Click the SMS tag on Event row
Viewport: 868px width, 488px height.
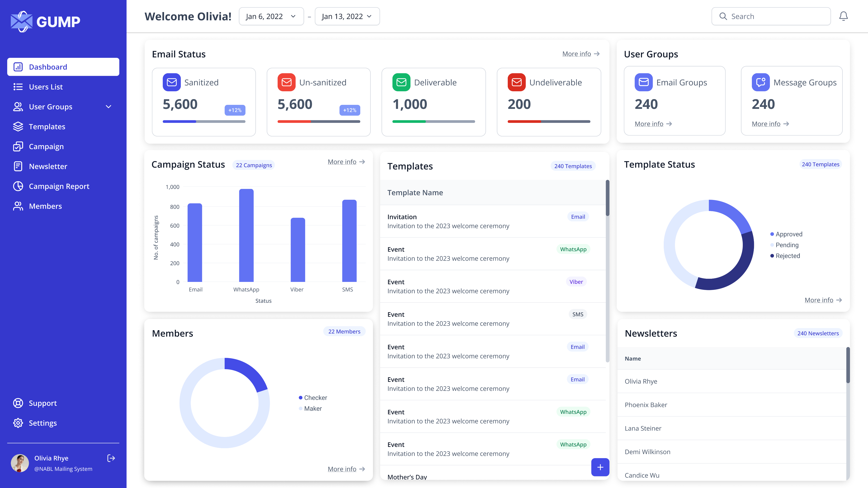[578, 314]
